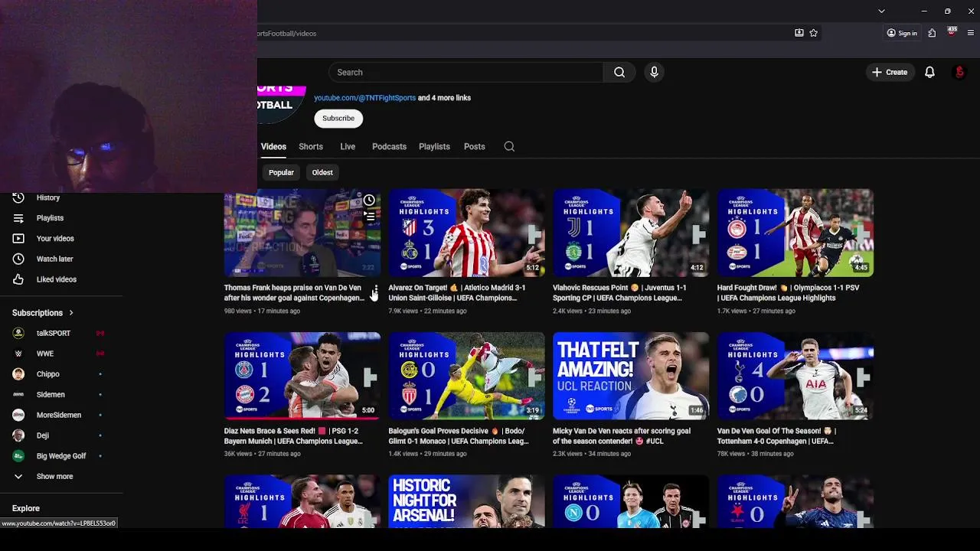Image resolution: width=980 pixels, height=551 pixels.
Task: Click the search magnifier button
Action: (x=619, y=72)
